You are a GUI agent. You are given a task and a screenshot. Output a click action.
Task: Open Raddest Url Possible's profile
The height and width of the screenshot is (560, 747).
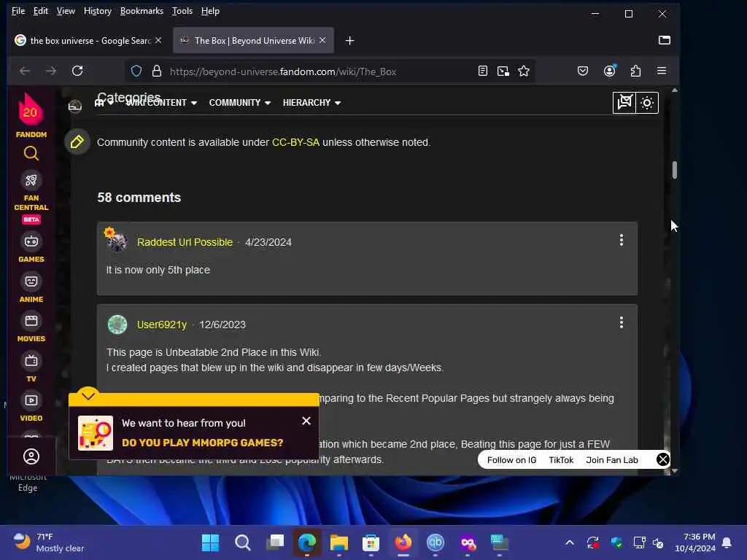point(185,242)
